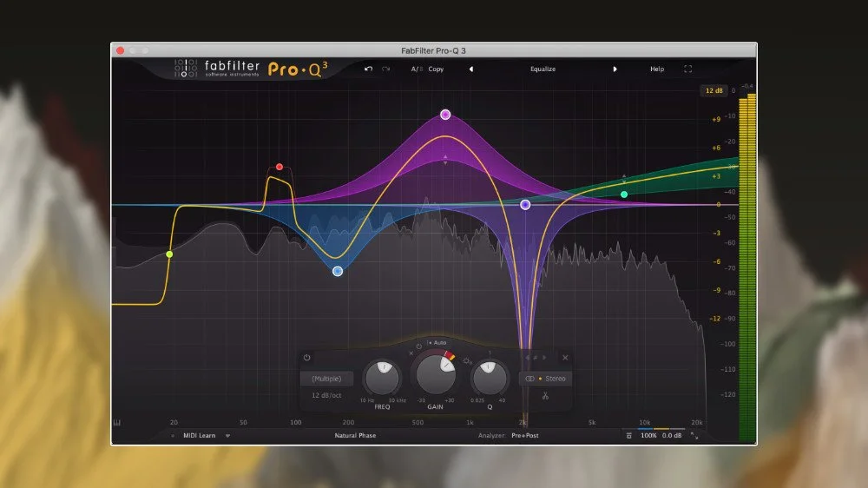
Task: Click the redo arrow icon
Action: pos(386,69)
